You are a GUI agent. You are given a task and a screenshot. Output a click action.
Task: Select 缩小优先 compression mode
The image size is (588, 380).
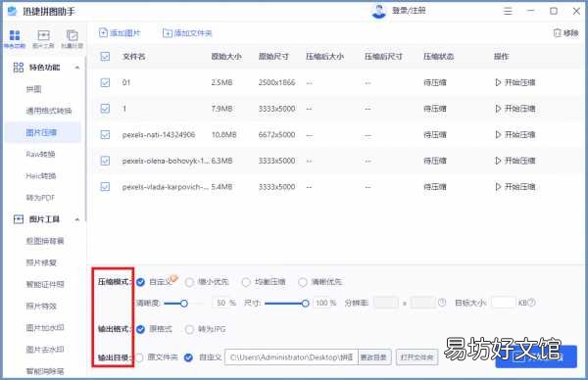[189, 282]
